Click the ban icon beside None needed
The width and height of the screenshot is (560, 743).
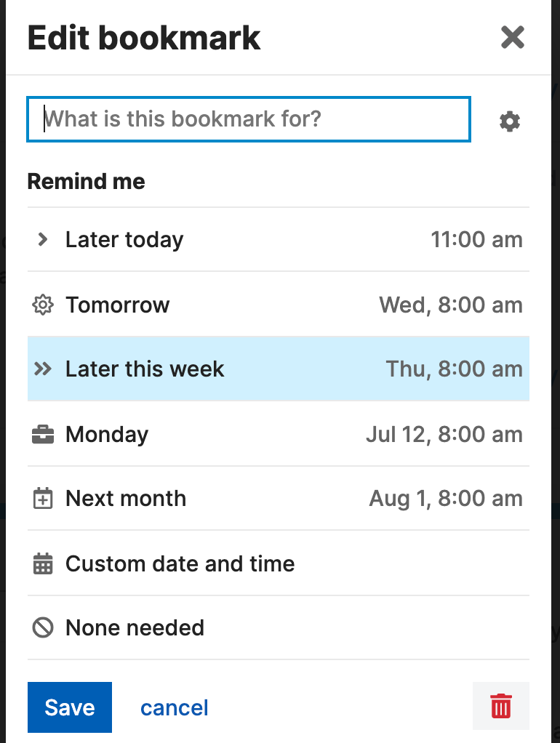tap(43, 627)
